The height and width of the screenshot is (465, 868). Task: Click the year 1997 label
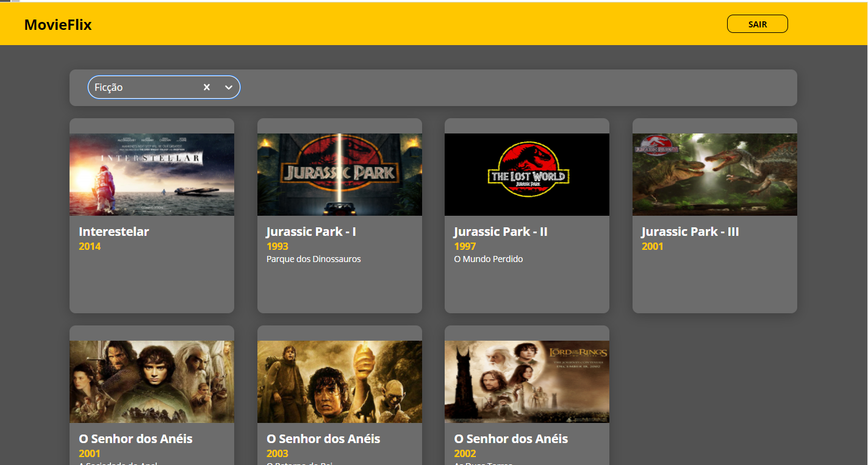[465, 246]
